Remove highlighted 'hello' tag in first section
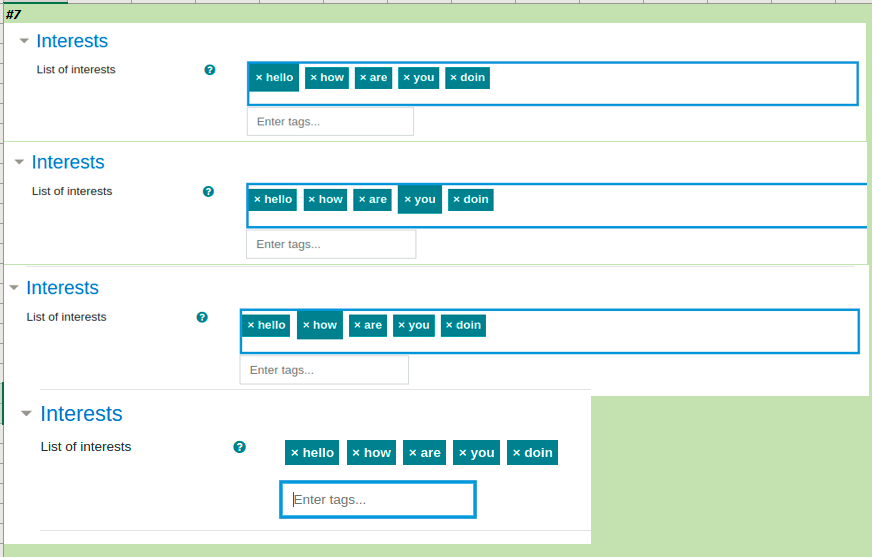 [x=274, y=77]
